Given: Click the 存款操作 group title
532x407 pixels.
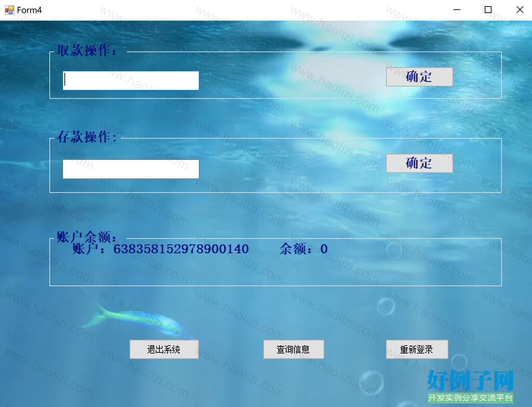Looking at the screenshot, I should tap(87, 137).
